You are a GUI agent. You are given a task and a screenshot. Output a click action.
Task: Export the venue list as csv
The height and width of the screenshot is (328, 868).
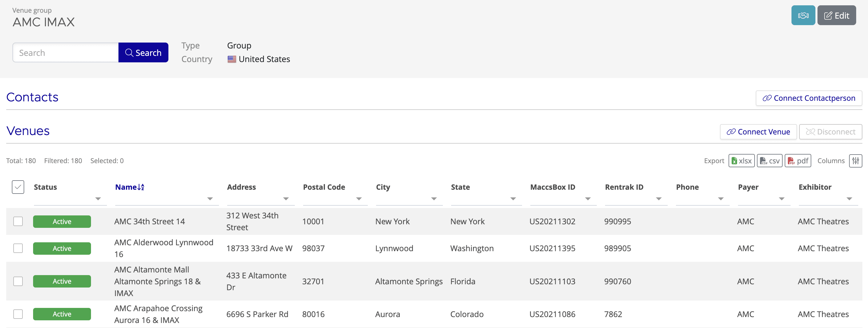[770, 160]
